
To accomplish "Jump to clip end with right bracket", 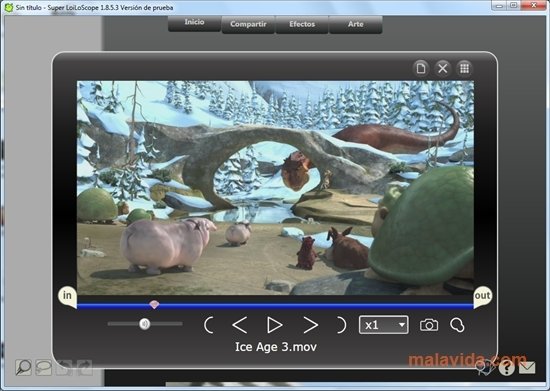I will (341, 325).
